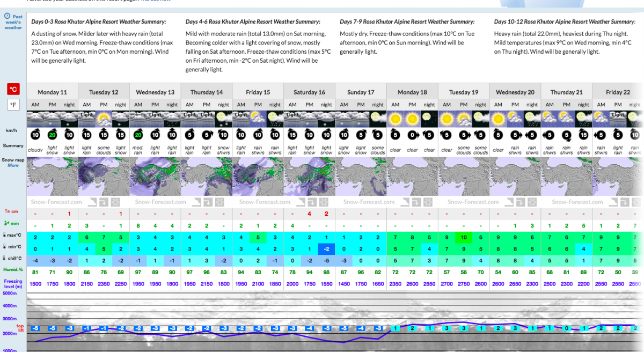
Task: Click the top lift label on elevation chart
Action: tap(20, 328)
